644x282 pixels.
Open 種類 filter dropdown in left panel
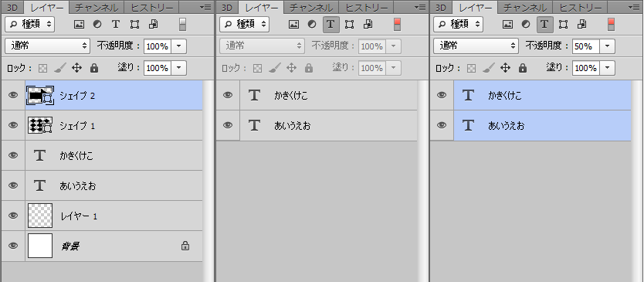[29, 25]
